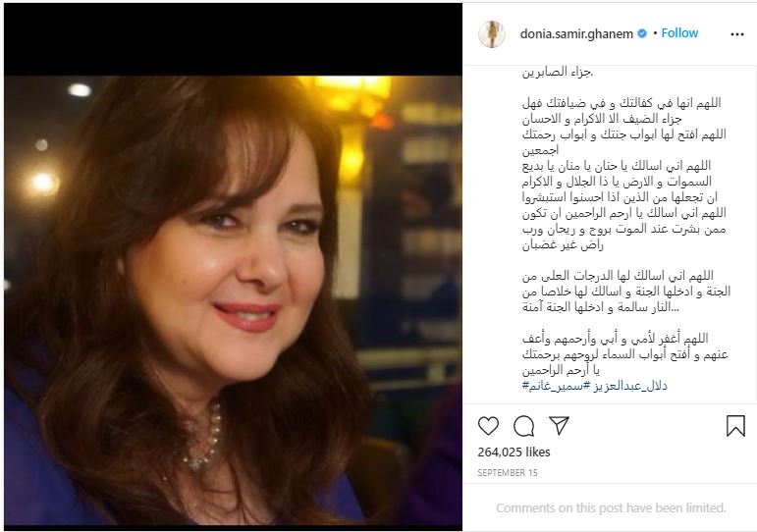757x532 pixels.
Task: Click the blue verified badge
Action: tap(642, 33)
